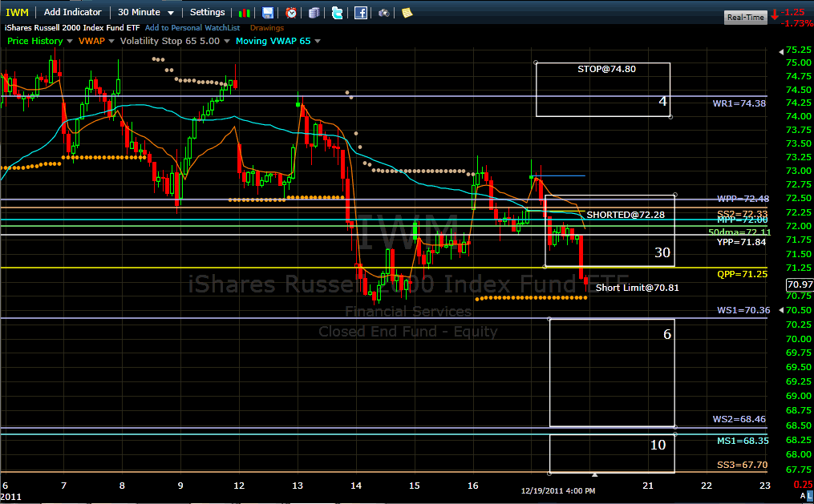Screen dimensions: 814x504
Task: Click the WS1=70.36 support label
Action: [743, 311]
